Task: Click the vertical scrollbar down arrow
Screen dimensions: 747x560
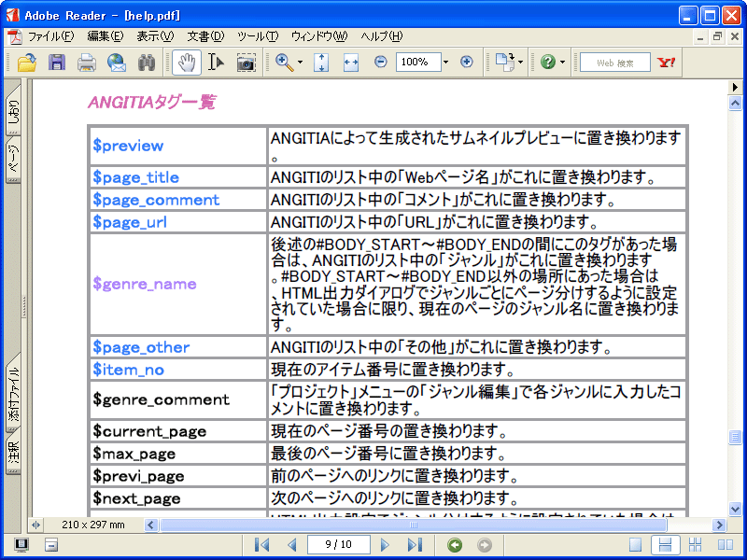Action: coord(735,509)
